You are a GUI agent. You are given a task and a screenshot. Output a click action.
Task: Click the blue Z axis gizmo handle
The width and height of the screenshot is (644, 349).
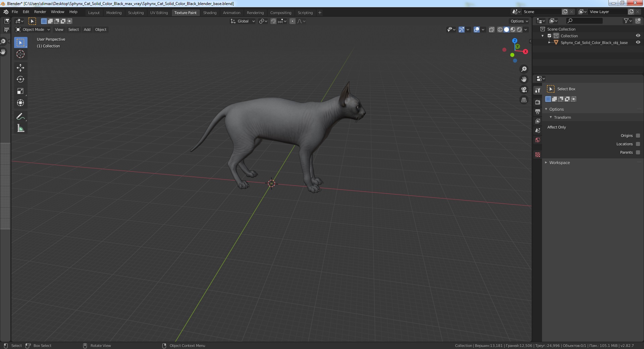click(515, 41)
